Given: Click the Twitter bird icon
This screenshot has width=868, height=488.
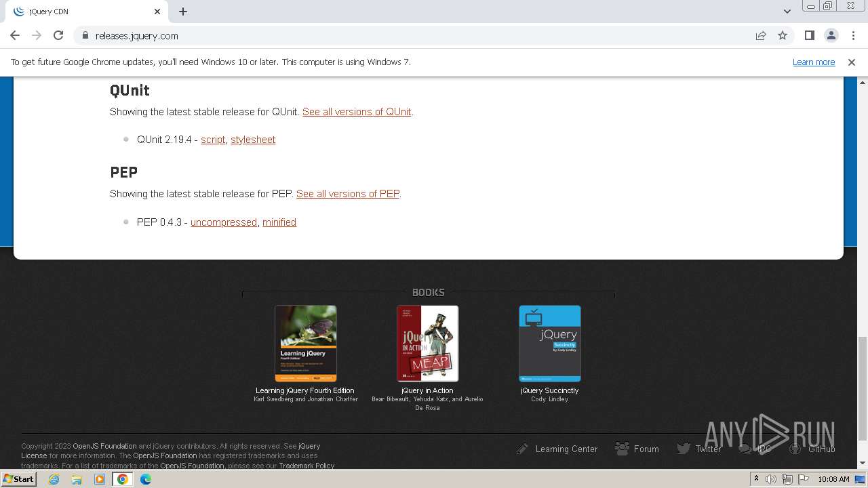Looking at the screenshot, I should pos(684,449).
